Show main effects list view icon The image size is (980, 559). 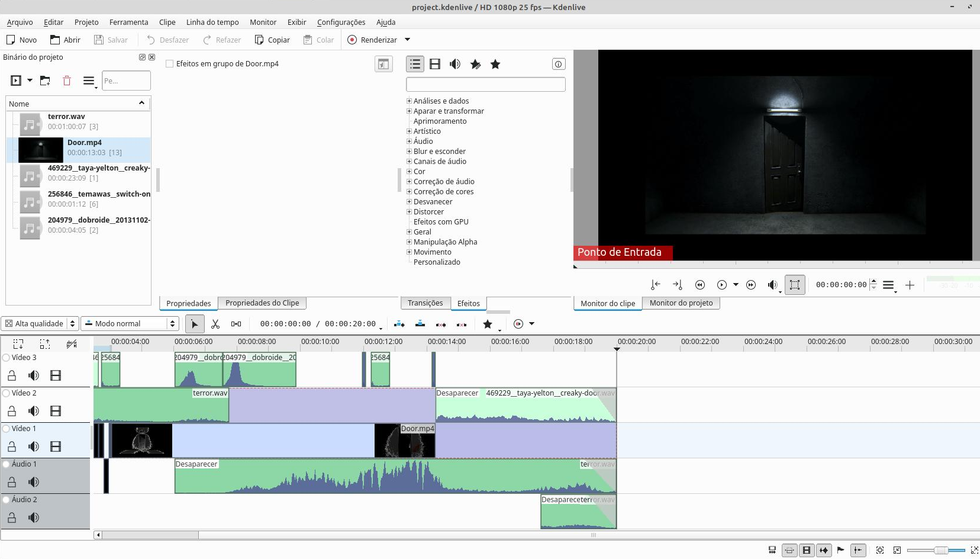(415, 64)
